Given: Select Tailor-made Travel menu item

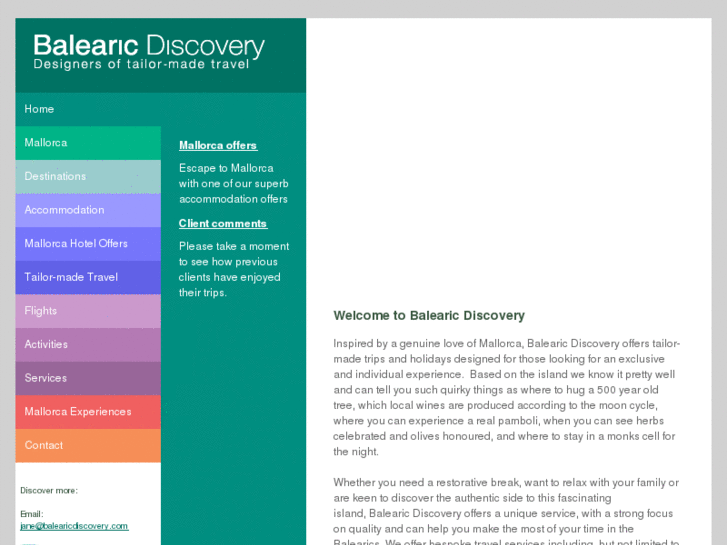Looking at the screenshot, I should [88, 277].
